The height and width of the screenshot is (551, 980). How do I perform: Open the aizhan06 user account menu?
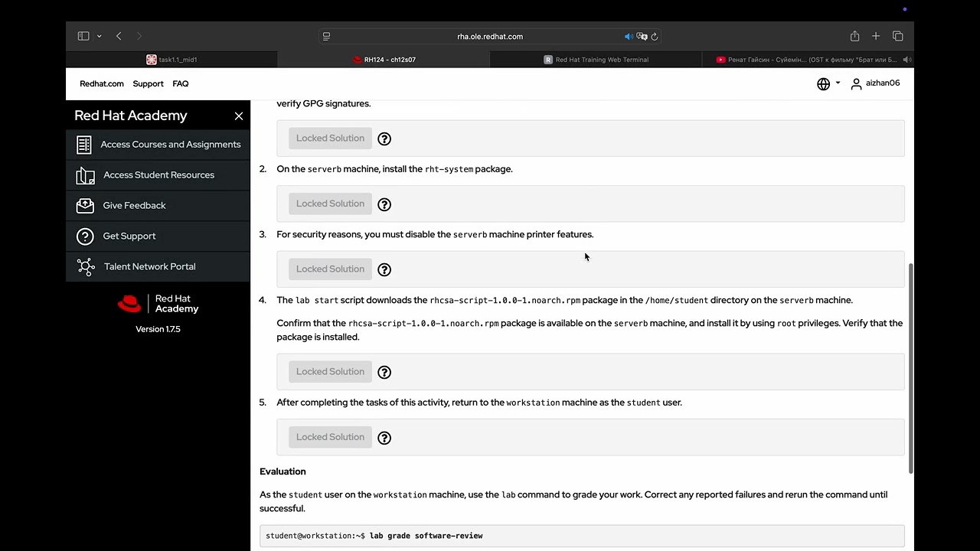click(x=875, y=83)
